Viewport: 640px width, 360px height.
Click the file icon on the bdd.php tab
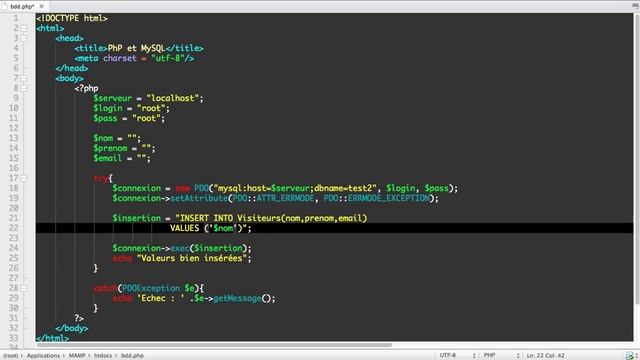coord(5,6)
